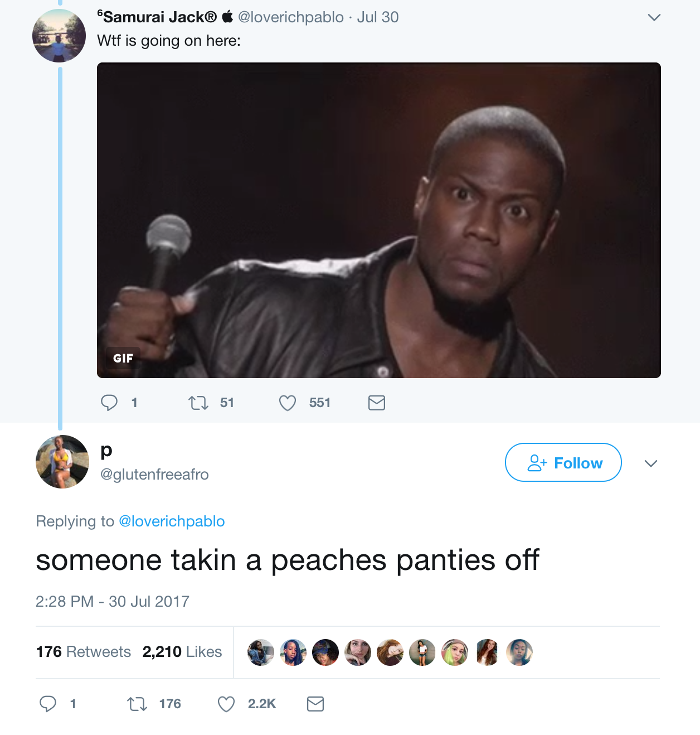View the 2,210 Likes list
Image resolution: width=700 pixels, height=735 pixels.
point(182,651)
